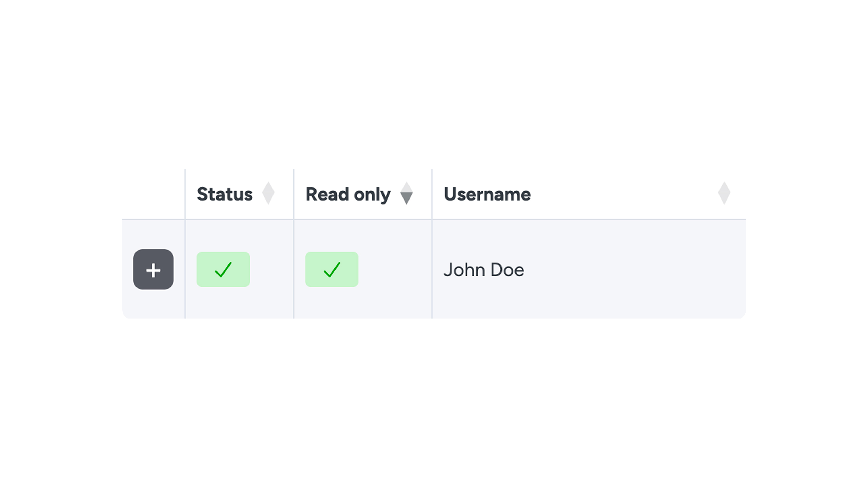Click the blank header cell above plus button

tap(154, 194)
